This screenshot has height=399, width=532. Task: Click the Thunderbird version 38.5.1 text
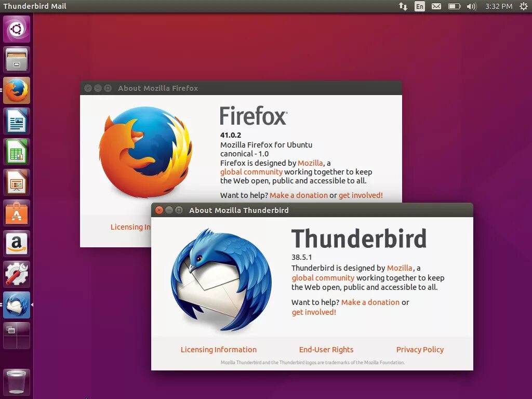tap(302, 257)
